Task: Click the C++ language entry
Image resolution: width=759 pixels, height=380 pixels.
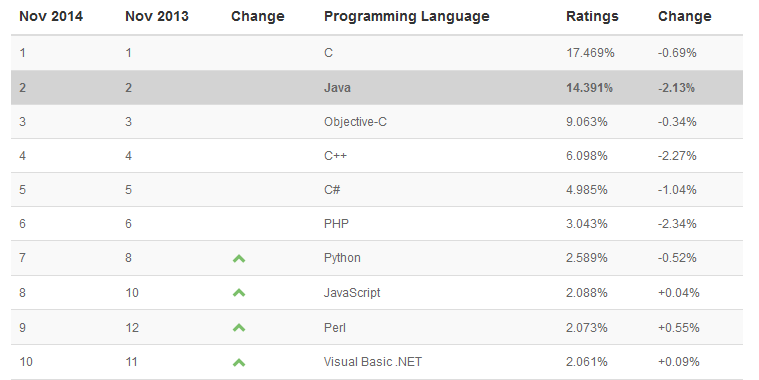Action: point(335,156)
